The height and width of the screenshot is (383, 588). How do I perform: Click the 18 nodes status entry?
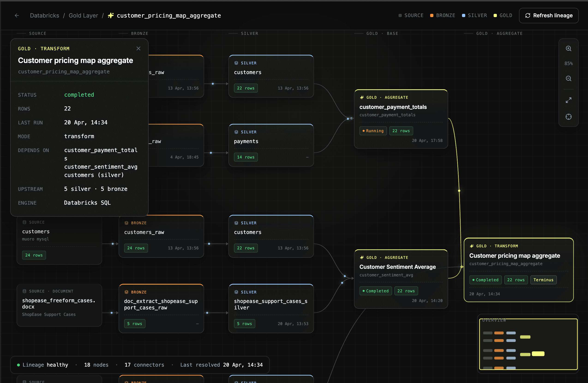[x=96, y=365]
